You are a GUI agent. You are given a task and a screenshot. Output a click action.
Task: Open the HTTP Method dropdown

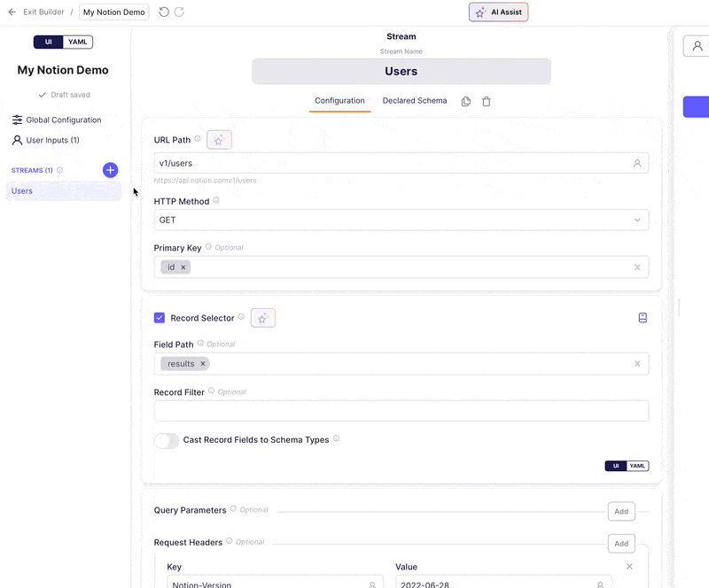coord(401,220)
